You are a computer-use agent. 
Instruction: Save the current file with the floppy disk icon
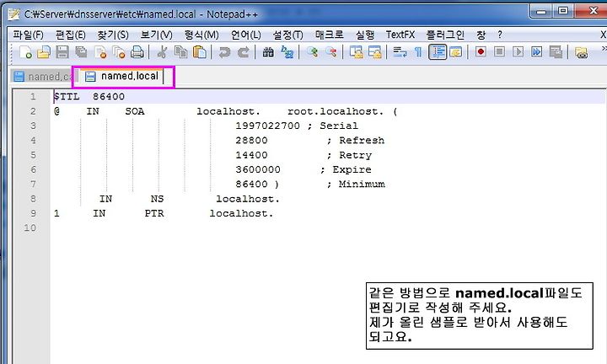[x=62, y=52]
